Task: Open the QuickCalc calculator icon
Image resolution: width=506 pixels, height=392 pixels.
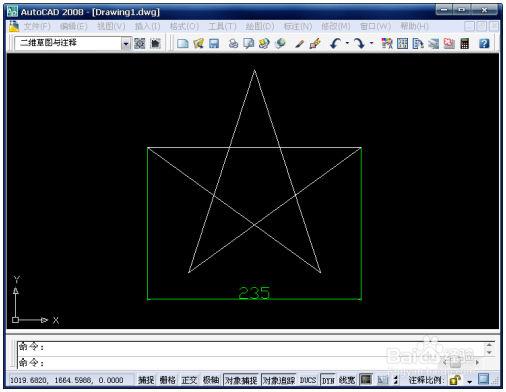Action: coord(465,43)
